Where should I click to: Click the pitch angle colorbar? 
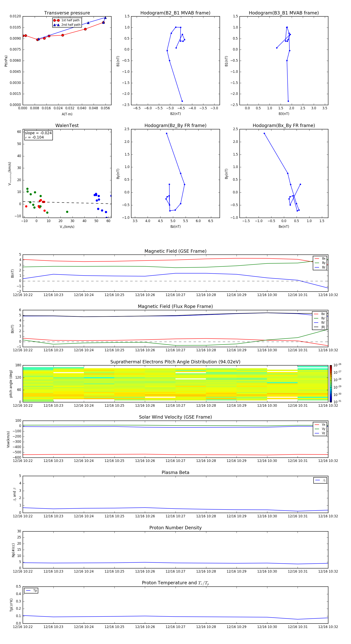tap(331, 383)
